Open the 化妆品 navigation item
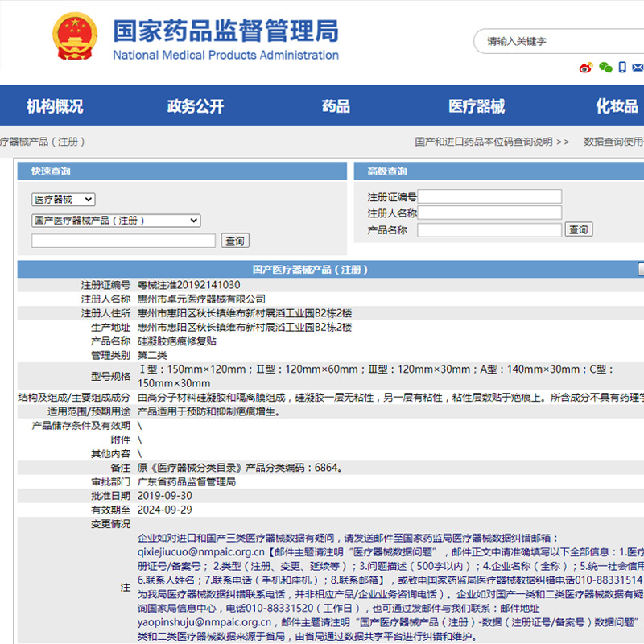Screen dimensions: 644x644 click(x=617, y=106)
